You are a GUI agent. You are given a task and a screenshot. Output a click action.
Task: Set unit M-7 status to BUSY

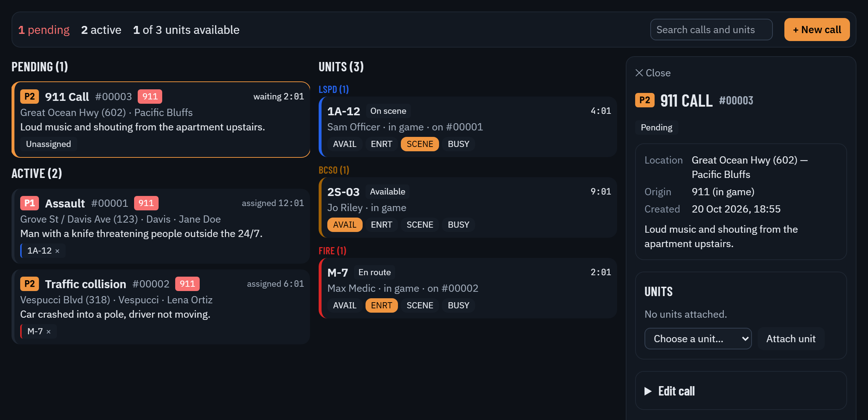pyautogui.click(x=459, y=305)
